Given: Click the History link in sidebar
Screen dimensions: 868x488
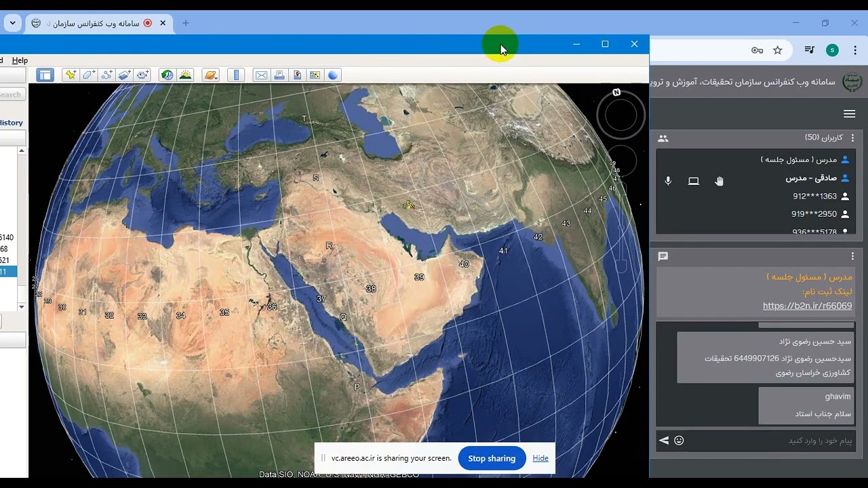Looking at the screenshot, I should click(12, 123).
